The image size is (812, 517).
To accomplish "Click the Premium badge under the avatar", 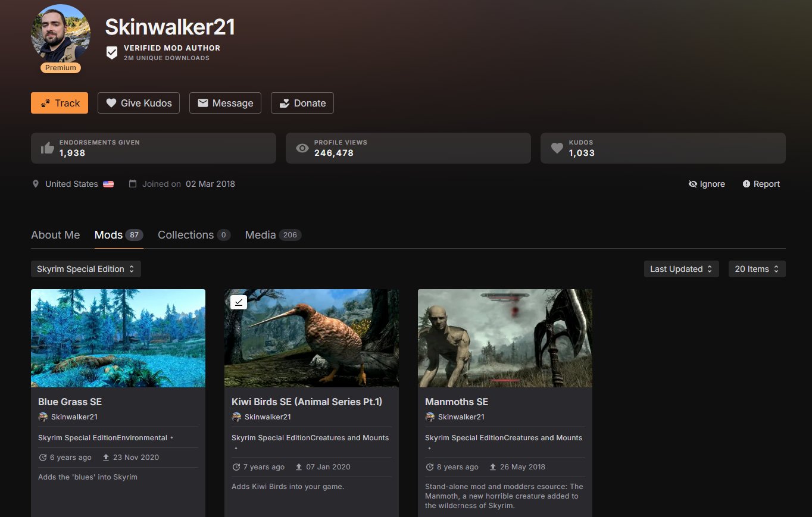I will pyautogui.click(x=61, y=68).
